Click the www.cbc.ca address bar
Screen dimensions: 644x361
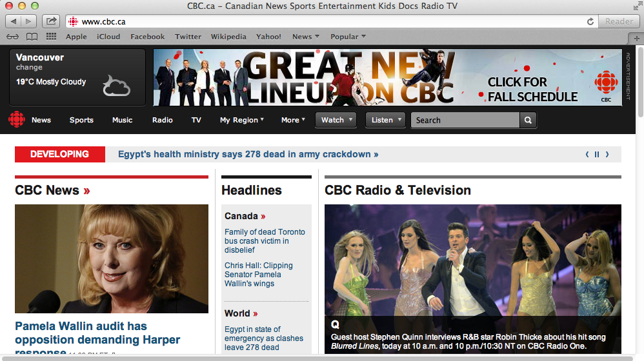click(328, 21)
